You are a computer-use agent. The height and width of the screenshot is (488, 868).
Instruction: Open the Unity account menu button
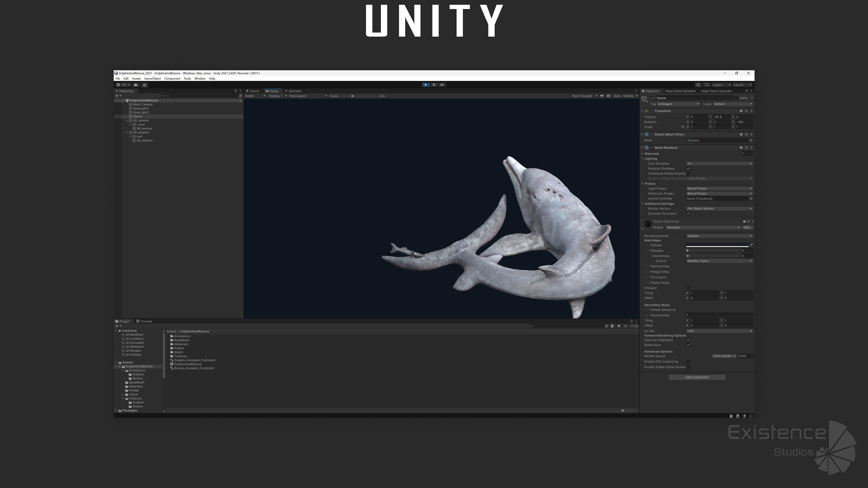tap(123, 85)
